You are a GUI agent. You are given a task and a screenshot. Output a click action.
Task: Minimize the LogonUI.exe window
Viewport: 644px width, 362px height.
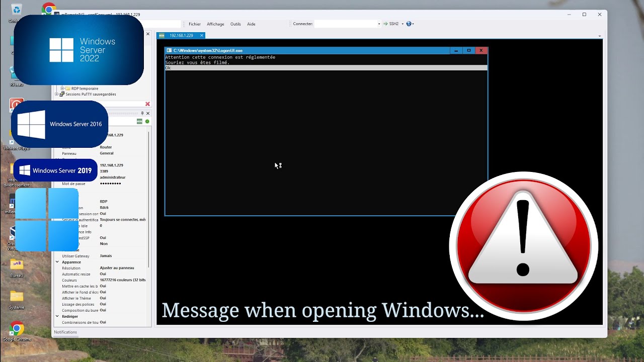pyautogui.click(x=456, y=50)
